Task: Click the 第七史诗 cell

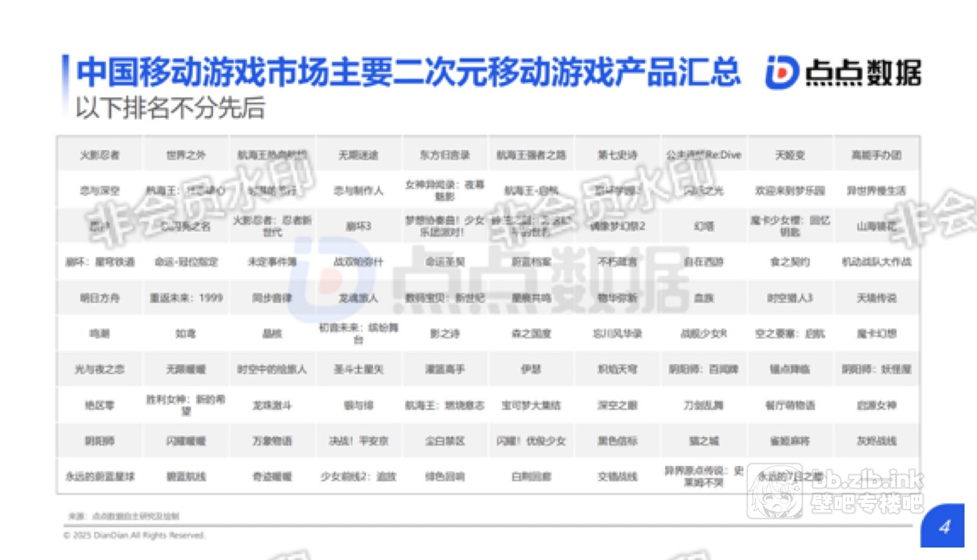Action: point(618,155)
